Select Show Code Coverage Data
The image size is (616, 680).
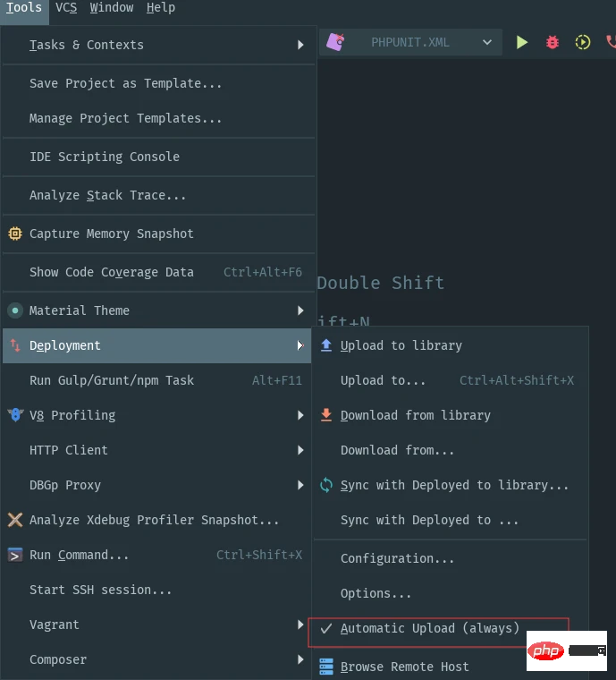point(158,272)
